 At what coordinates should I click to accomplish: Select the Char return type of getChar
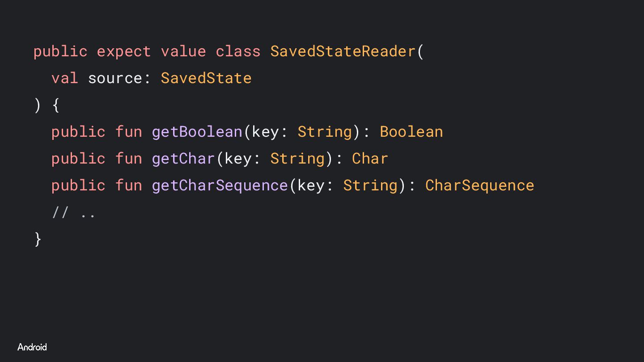[x=370, y=159]
